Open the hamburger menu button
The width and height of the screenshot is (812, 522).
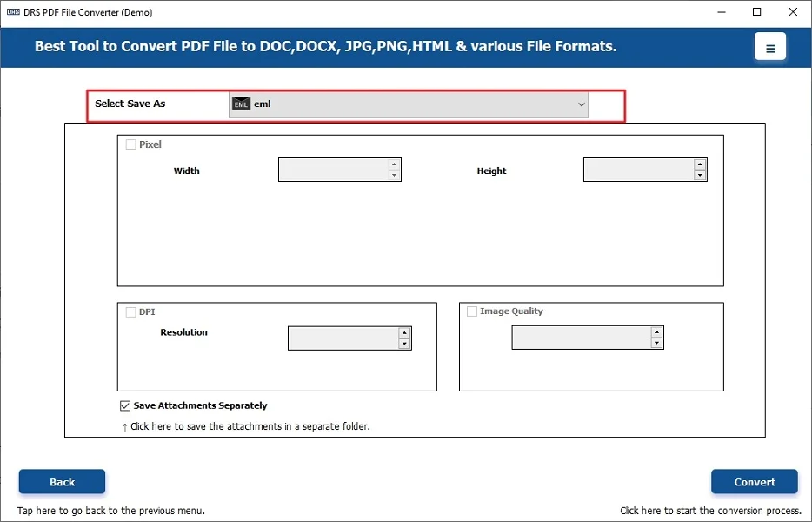coord(769,48)
